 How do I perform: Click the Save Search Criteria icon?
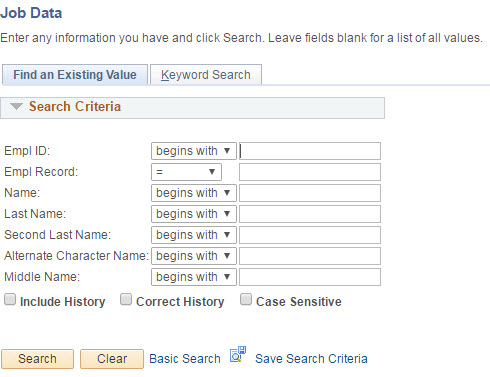pos(238,354)
